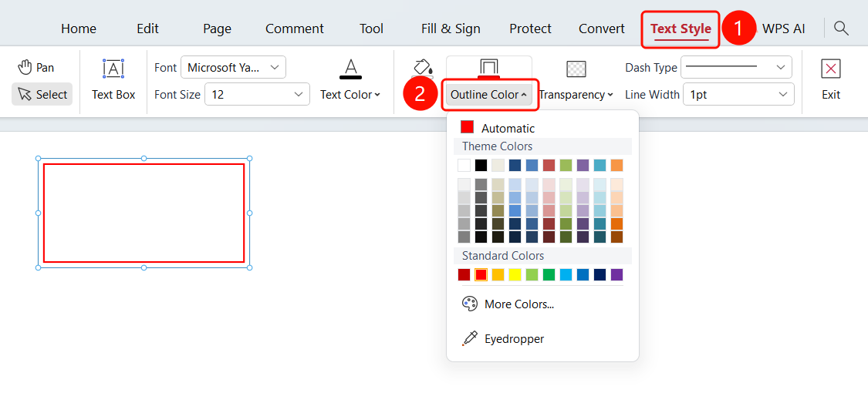Click the outline color rectangle icon
The height and width of the screenshot is (393, 868).
coord(489,69)
